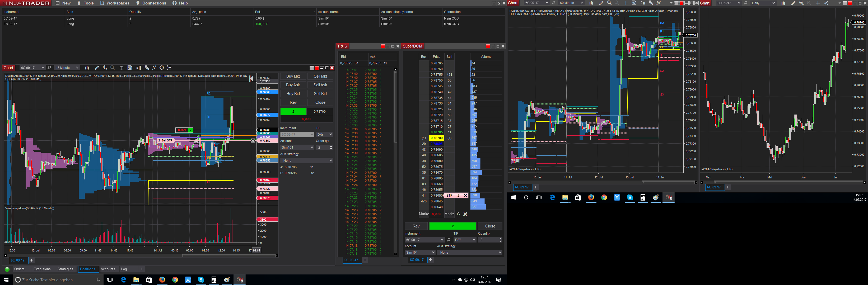Click the T & S vertical scrollbar thumb
This screenshot has height=285, width=868.
pos(395,106)
